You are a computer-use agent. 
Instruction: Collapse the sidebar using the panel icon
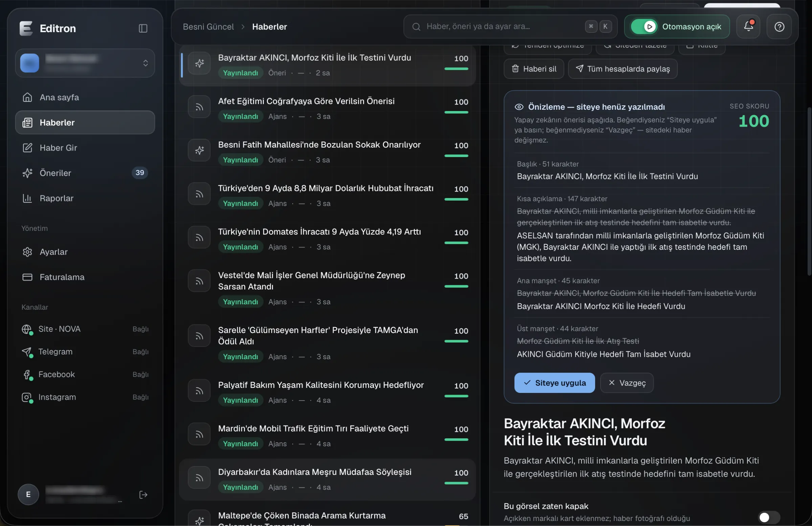click(x=143, y=28)
